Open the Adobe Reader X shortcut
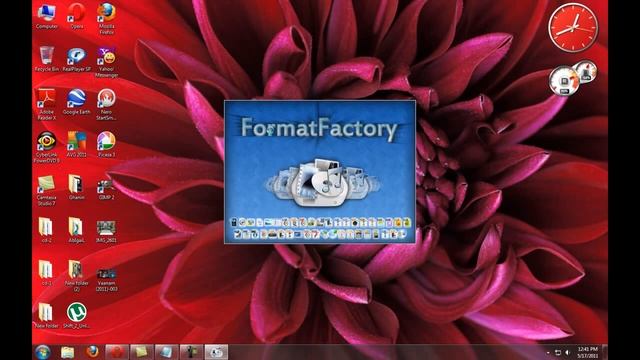This screenshot has height=360, width=640. tap(47, 104)
